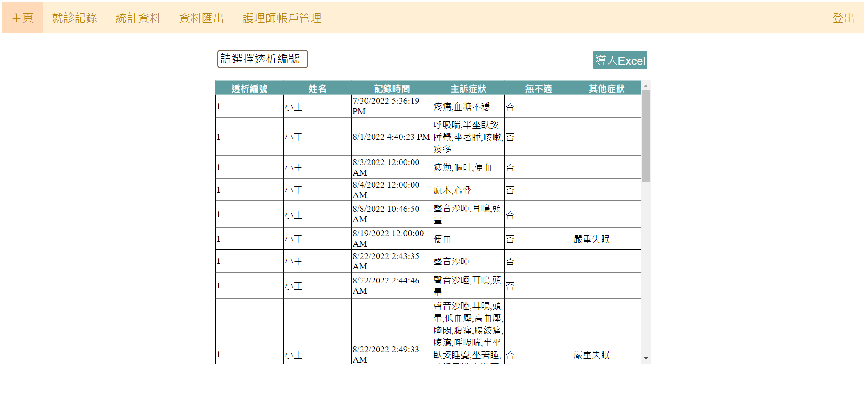Select the 8/3/2022 12:00:00 AM timestamp cell
868x400 pixels.
[x=392, y=167]
